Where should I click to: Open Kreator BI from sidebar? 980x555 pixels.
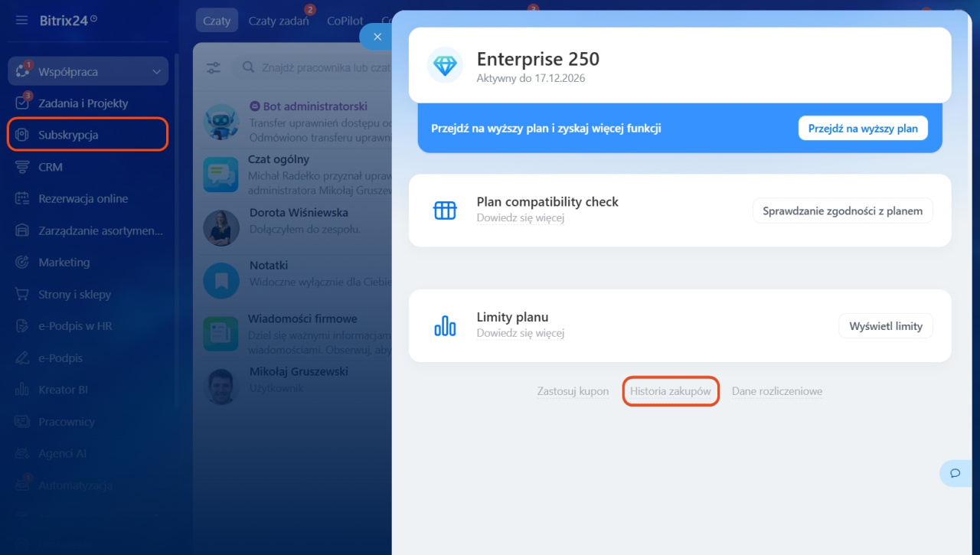(63, 390)
